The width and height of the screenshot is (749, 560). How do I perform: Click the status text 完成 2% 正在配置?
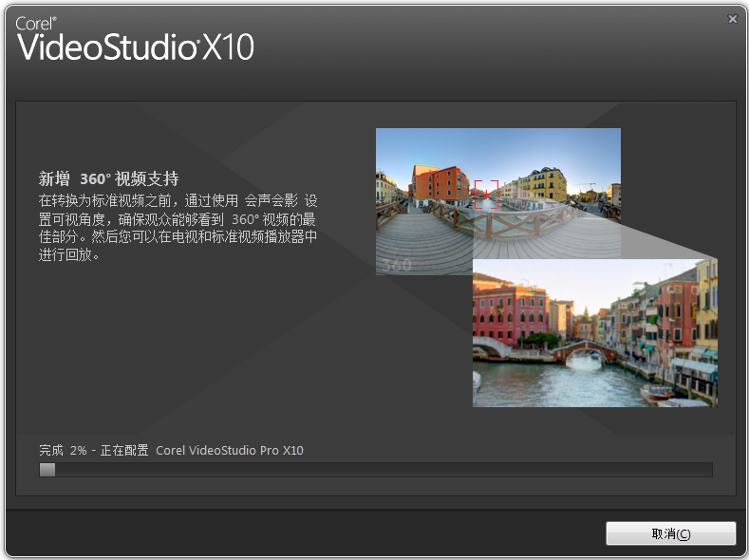tap(93, 450)
